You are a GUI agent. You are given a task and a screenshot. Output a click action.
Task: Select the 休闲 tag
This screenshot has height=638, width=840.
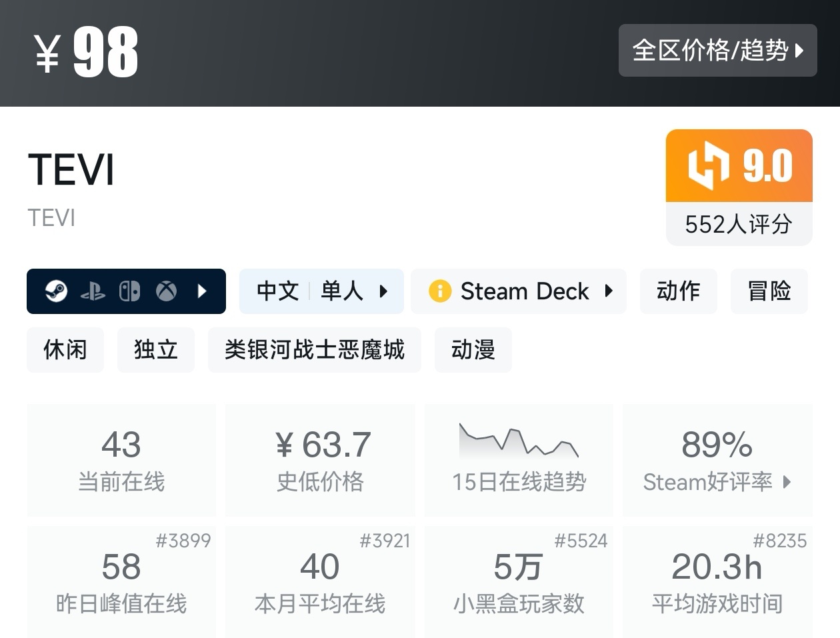(x=65, y=350)
